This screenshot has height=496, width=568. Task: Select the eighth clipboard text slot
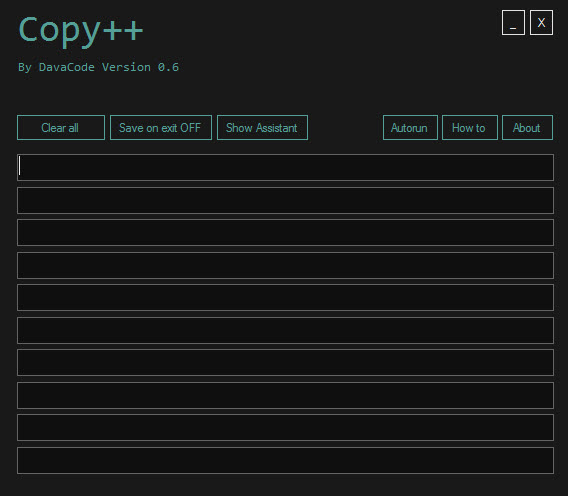[x=285, y=395]
